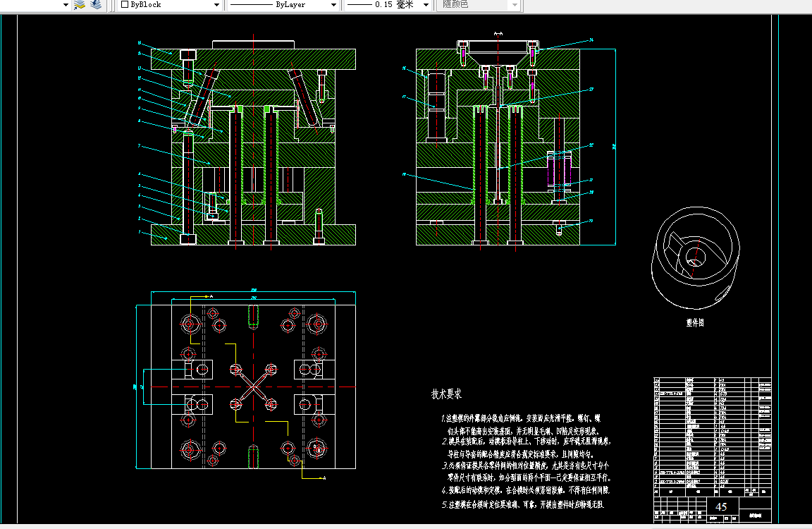Click the ByBlock color square icon

coord(125,5)
